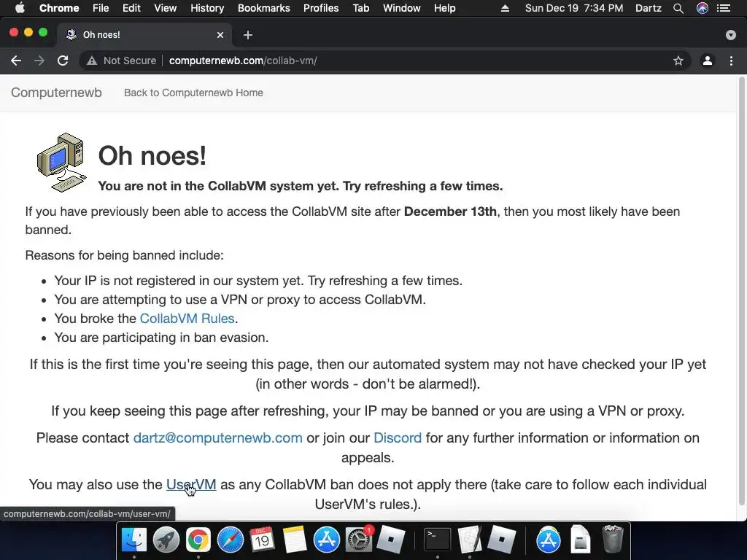This screenshot has width=747, height=560.
Task: Reload the page with refresh icon
Action: coord(63,61)
